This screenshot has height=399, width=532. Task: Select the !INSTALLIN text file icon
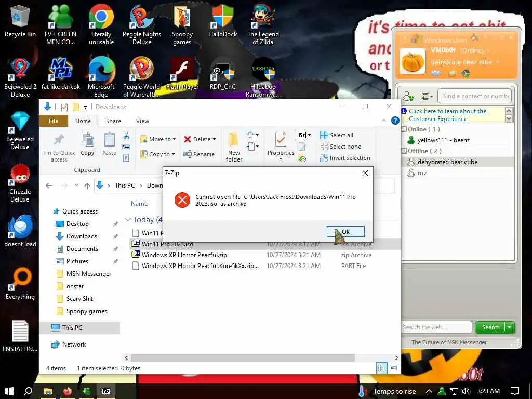pyautogui.click(x=20, y=336)
